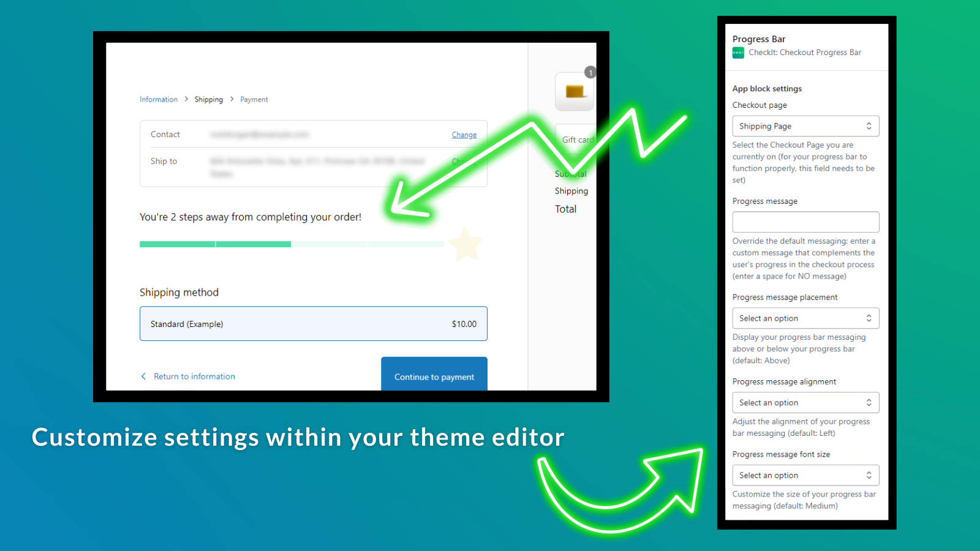The height and width of the screenshot is (551, 980).
Task: Click the empty Progress message input field
Action: (805, 222)
